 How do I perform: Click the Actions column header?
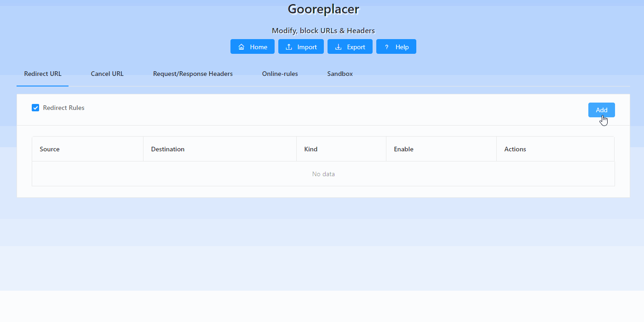pyautogui.click(x=515, y=149)
